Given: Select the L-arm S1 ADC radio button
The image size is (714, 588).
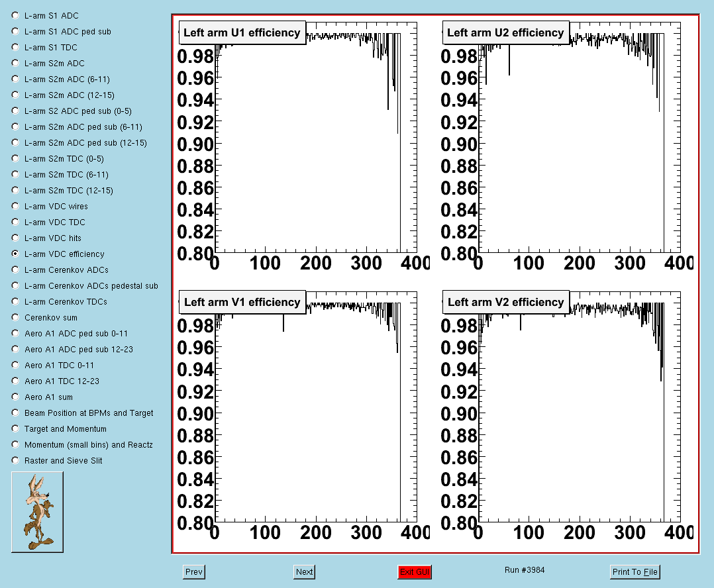Looking at the screenshot, I should point(15,15).
